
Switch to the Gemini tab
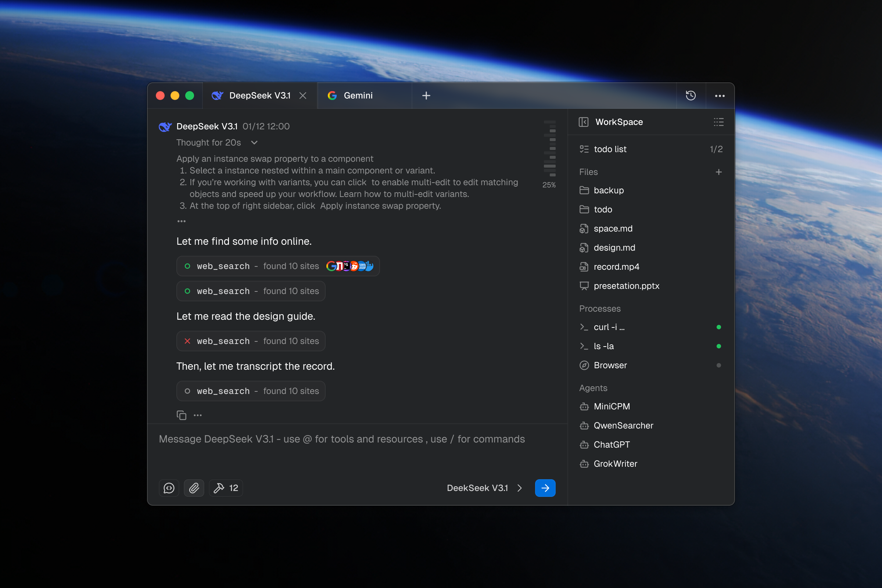point(358,96)
